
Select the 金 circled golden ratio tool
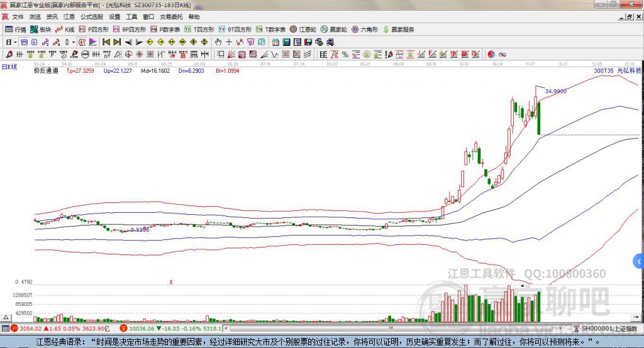367,55
